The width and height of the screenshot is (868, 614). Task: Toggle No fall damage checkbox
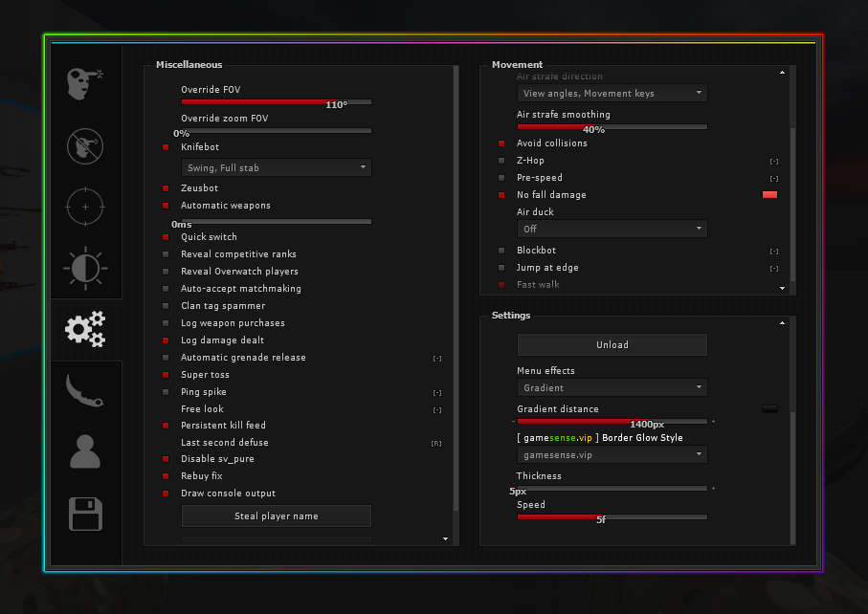(x=501, y=195)
